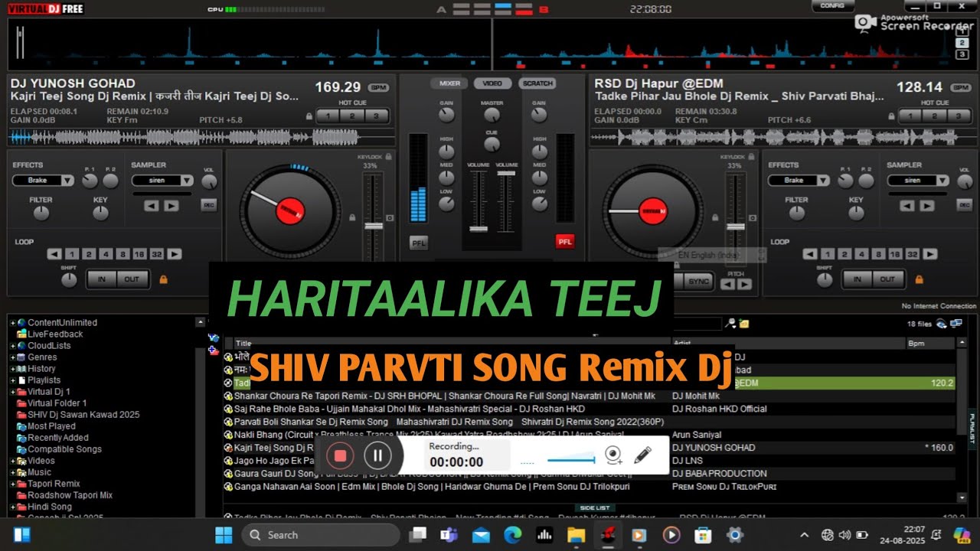
Task: Set left deck loop OUT point
Action: tap(132, 279)
